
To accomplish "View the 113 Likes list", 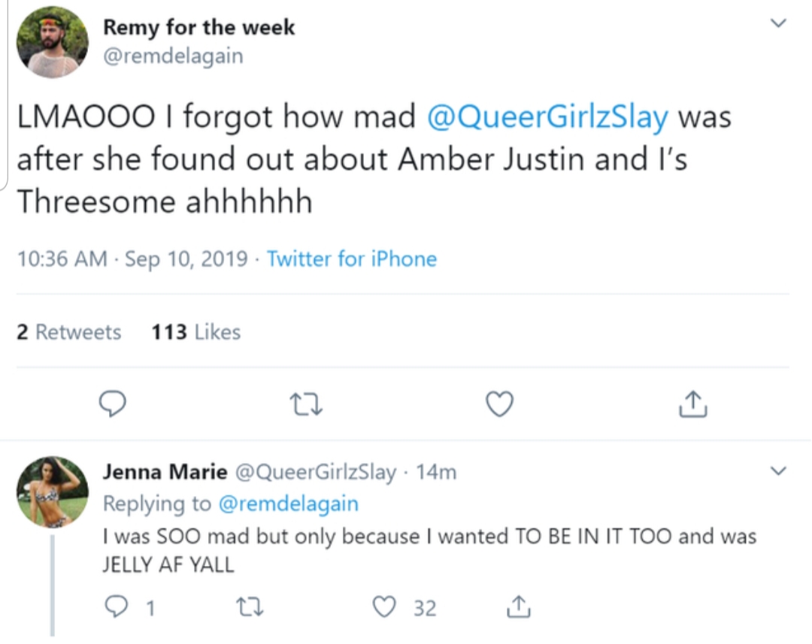I will coord(195,332).
